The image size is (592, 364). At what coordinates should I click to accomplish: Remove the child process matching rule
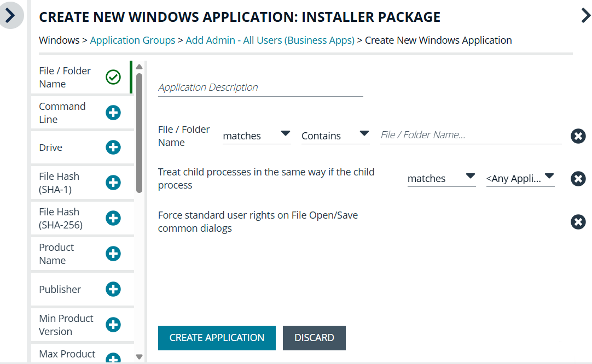[x=578, y=178]
